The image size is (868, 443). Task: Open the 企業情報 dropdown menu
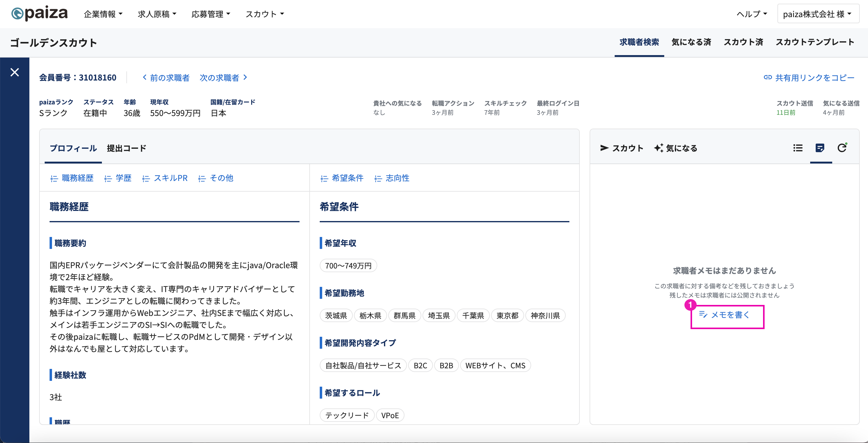click(103, 14)
